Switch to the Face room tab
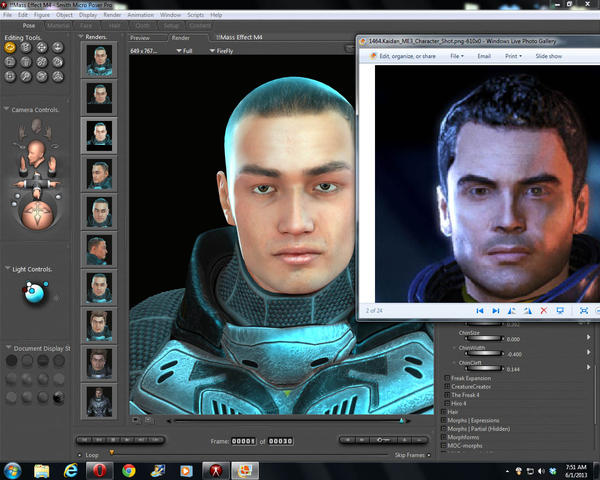600x480 pixels. coord(86,26)
